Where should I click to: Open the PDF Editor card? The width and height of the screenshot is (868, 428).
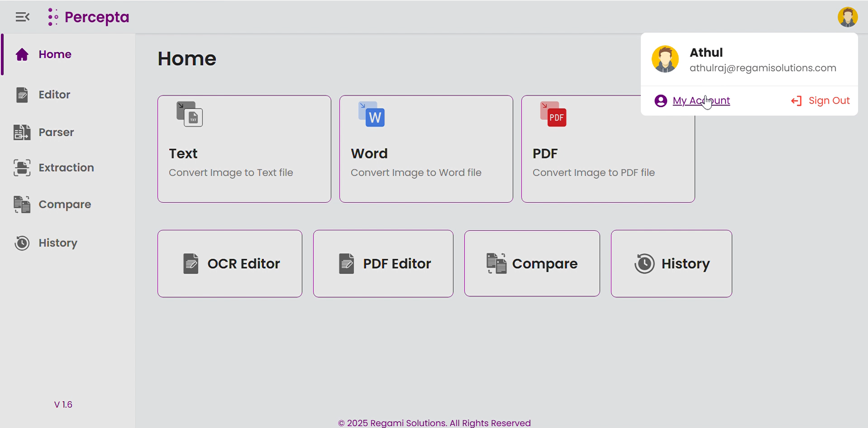pos(383,263)
